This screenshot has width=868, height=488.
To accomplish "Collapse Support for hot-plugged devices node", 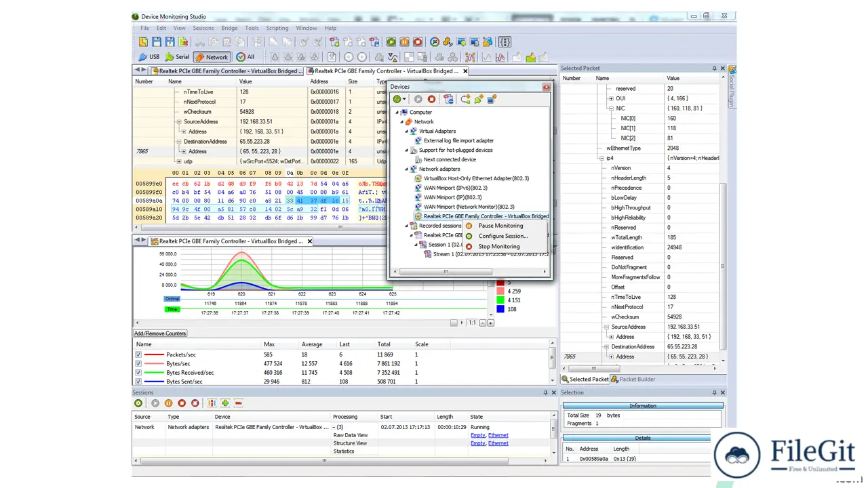I will coord(407,150).
